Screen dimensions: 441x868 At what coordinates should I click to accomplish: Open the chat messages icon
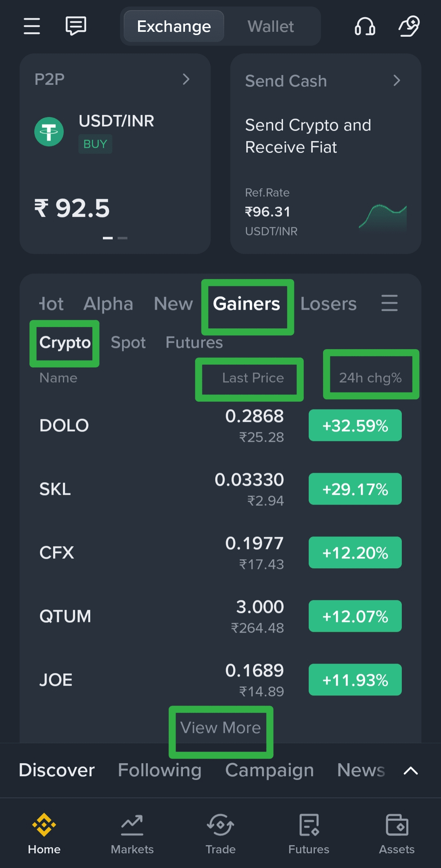[x=76, y=26]
